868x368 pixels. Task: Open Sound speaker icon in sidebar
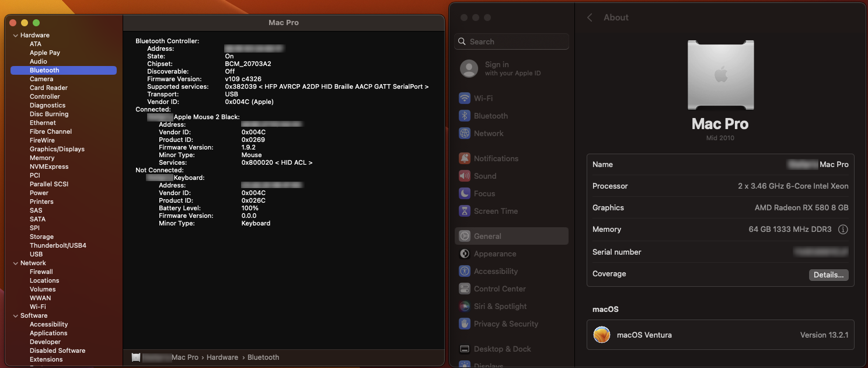click(x=465, y=176)
